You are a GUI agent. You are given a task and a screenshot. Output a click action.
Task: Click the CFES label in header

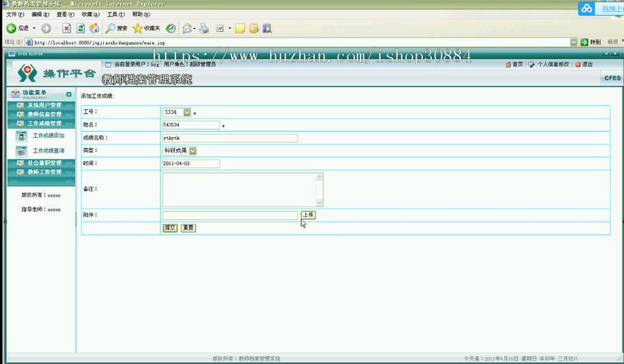coord(612,78)
